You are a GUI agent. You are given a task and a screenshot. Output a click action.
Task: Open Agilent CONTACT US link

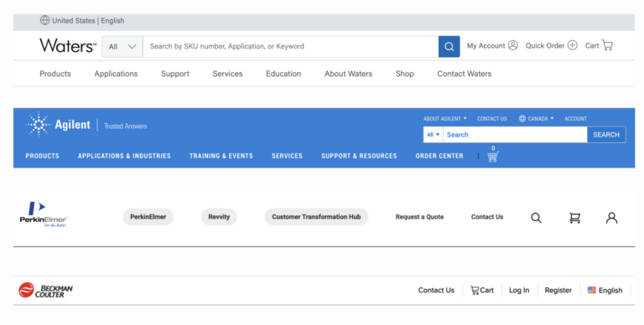point(492,119)
